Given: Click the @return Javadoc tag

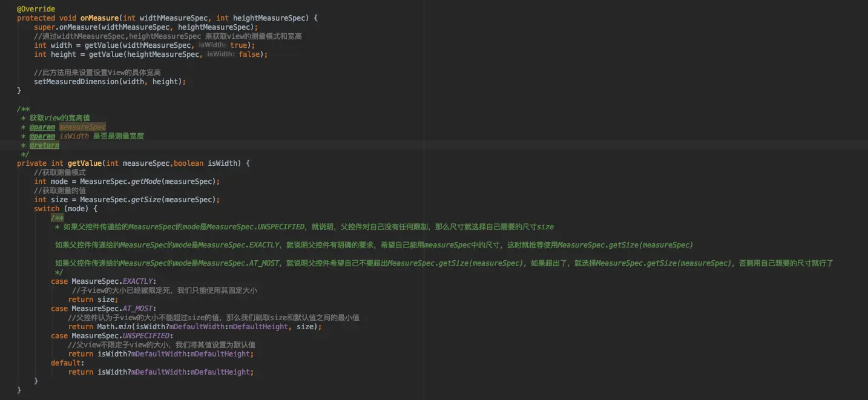Looking at the screenshot, I should click(x=44, y=145).
